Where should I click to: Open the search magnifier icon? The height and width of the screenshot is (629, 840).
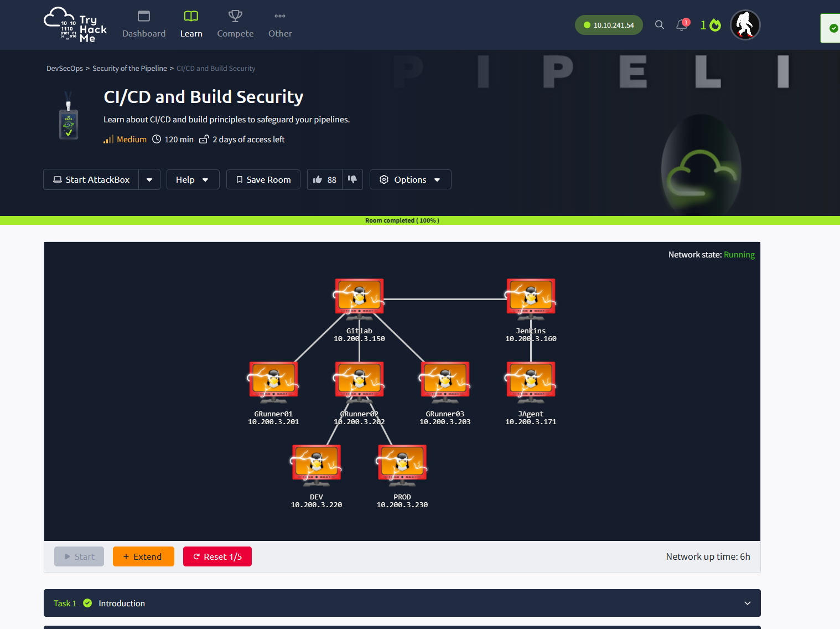coord(659,25)
